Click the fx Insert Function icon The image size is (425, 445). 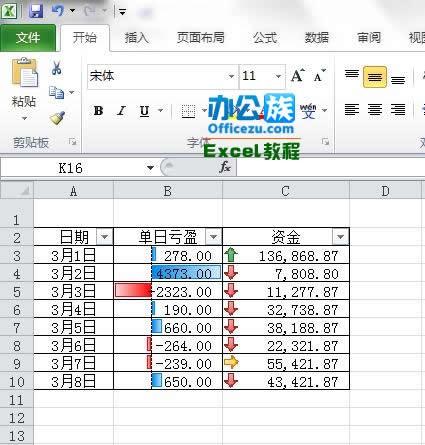(225, 167)
